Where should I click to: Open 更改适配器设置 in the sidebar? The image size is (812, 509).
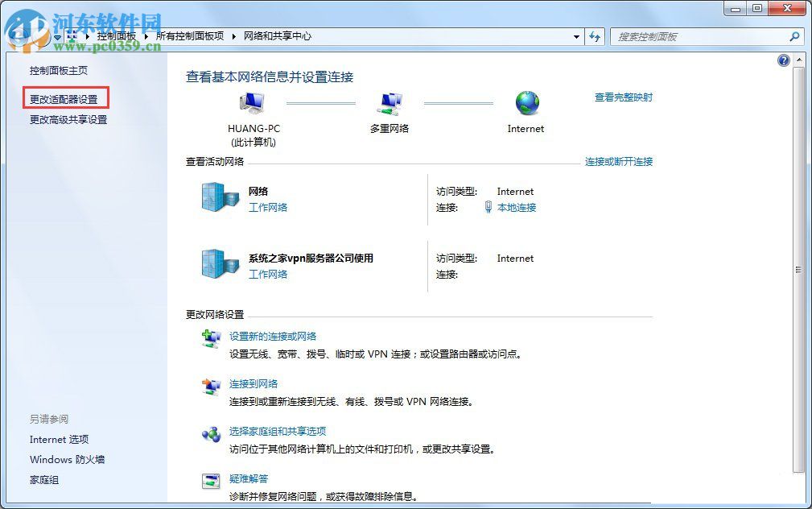pyautogui.click(x=65, y=97)
